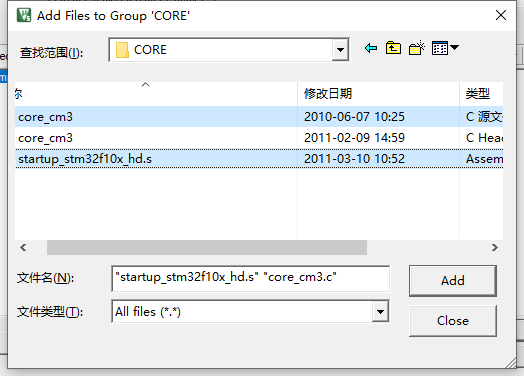This screenshot has height=376, width=524.
Task: Open the CORE look-in folder dropdown
Action: point(340,50)
